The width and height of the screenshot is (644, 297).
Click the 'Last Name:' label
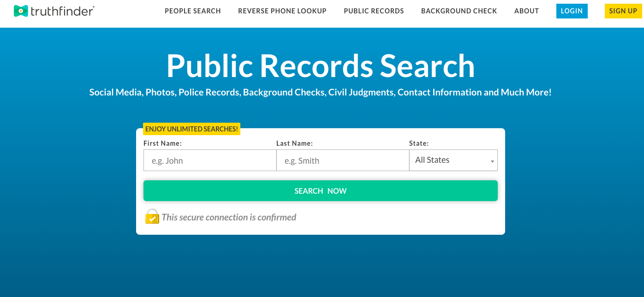294,143
